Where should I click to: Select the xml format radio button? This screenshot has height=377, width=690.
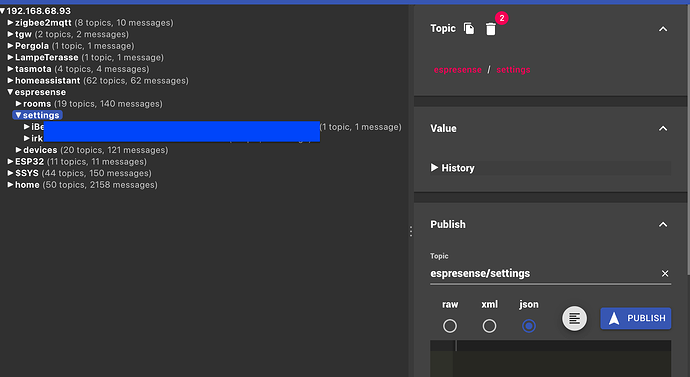[x=489, y=326]
